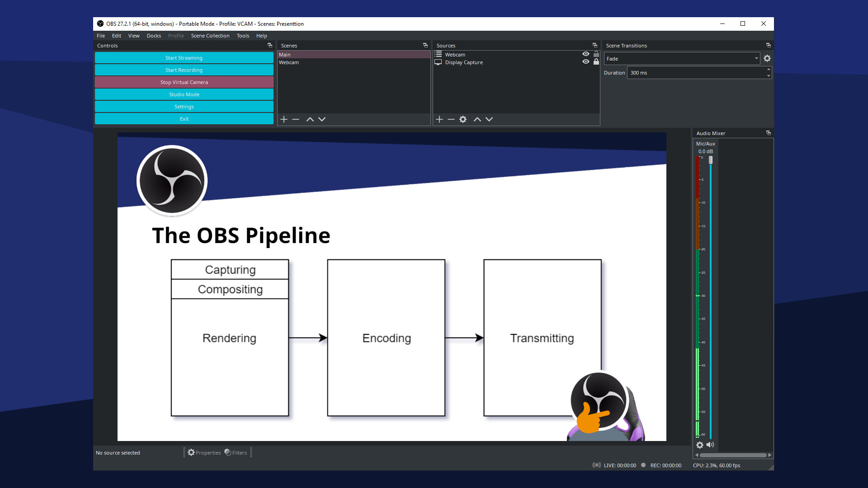Viewport: 868px width, 488px height.
Task: Mute Mic/Aux with the speaker icon
Action: pos(710,445)
